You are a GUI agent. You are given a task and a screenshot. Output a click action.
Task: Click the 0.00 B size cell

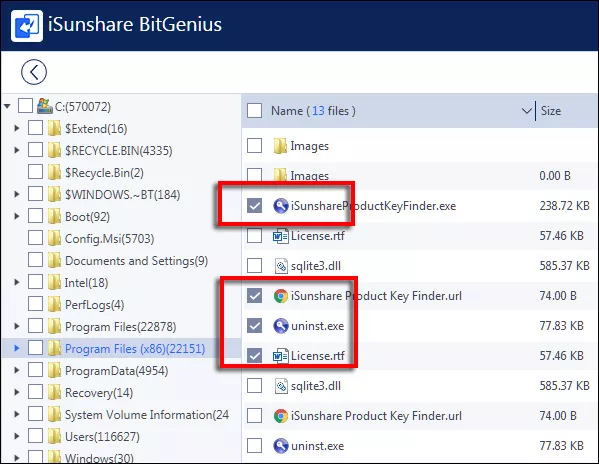coord(555,176)
